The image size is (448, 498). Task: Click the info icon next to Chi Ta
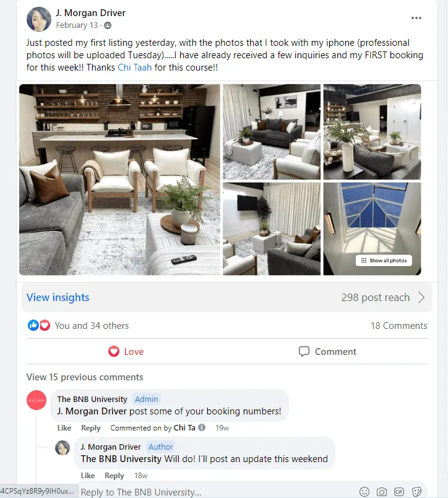click(x=202, y=427)
